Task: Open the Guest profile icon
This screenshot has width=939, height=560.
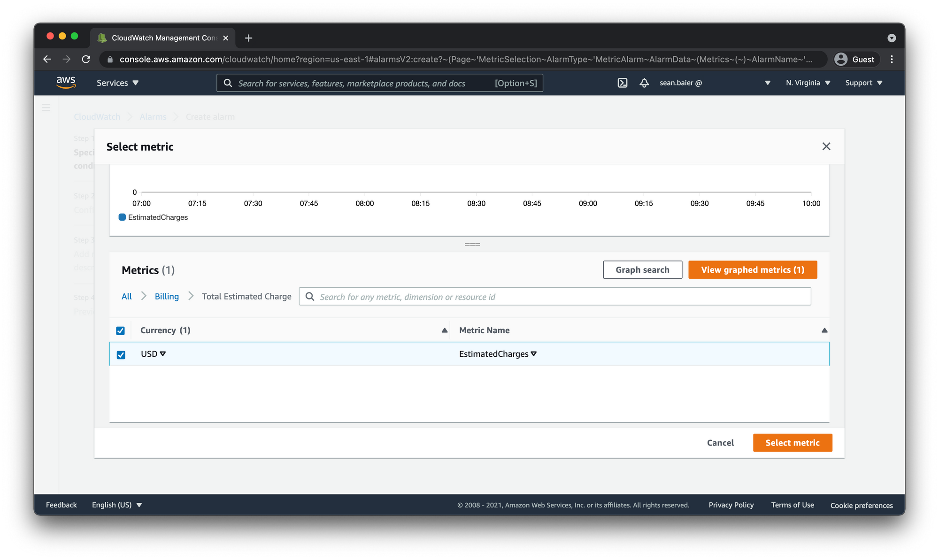Action: tap(841, 59)
